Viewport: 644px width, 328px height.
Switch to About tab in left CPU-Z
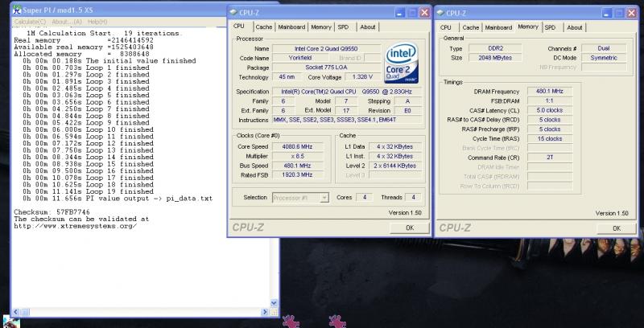click(368, 27)
